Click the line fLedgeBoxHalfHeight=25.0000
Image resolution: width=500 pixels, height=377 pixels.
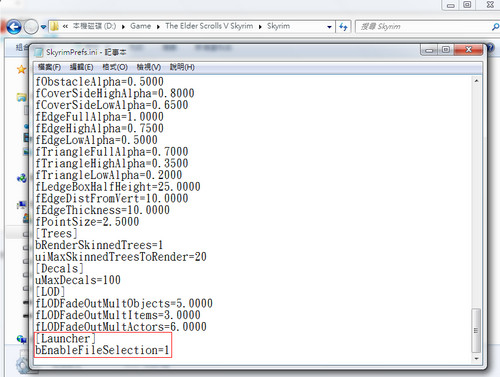(x=118, y=187)
